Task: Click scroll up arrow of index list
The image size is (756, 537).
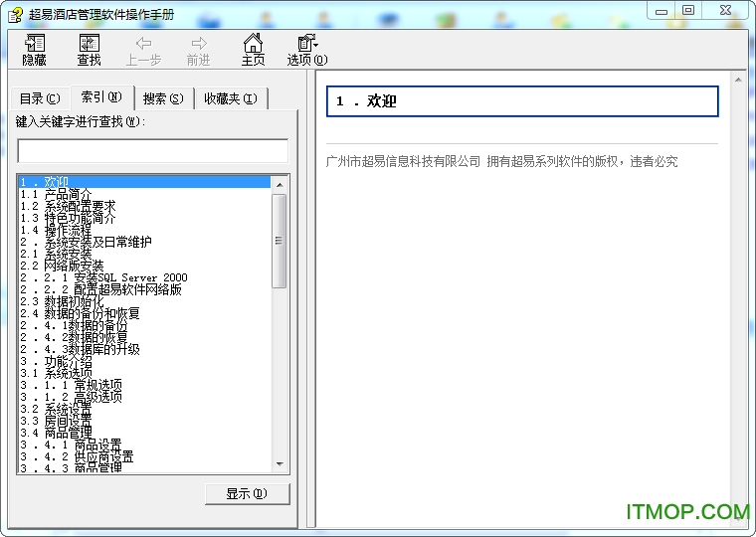Action: pyautogui.click(x=280, y=184)
